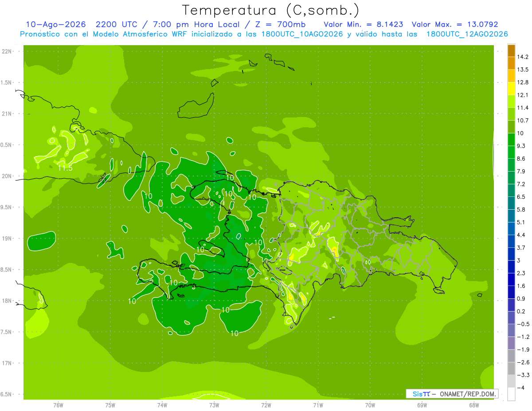The width and height of the screenshot is (532, 411).
Task: Click the "70W" longitude axis label
Action: 370,405
